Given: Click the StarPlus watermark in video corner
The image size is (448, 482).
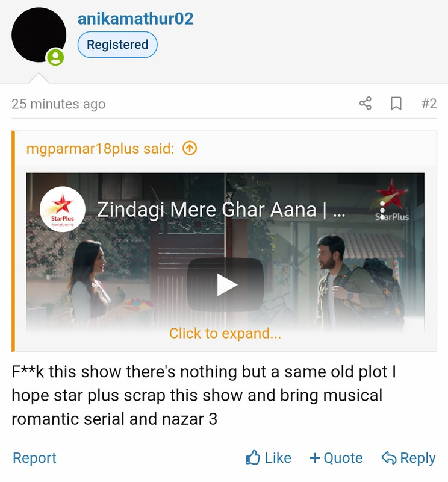Looking at the screenshot, I should click(x=392, y=201).
